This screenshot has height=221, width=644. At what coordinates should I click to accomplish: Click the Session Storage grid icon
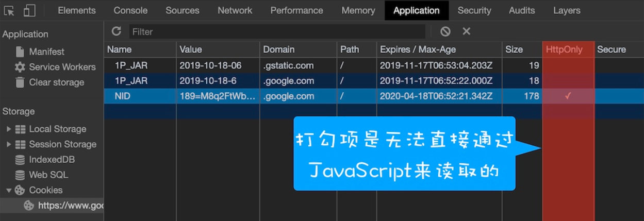tap(20, 145)
